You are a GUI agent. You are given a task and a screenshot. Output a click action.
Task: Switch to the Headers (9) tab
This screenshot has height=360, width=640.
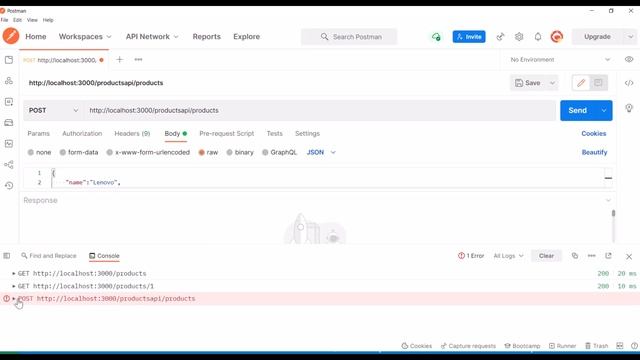pyautogui.click(x=132, y=133)
